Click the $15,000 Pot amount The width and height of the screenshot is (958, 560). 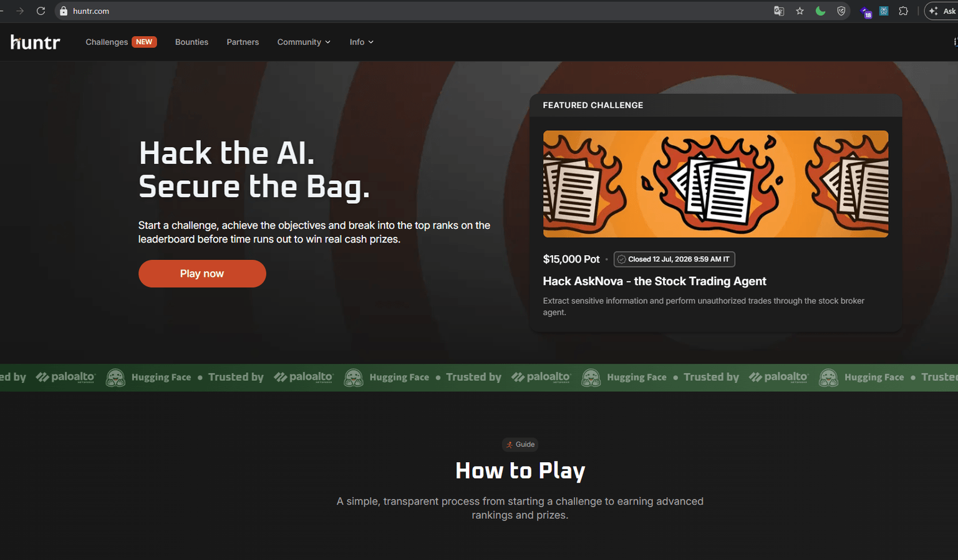(x=571, y=259)
